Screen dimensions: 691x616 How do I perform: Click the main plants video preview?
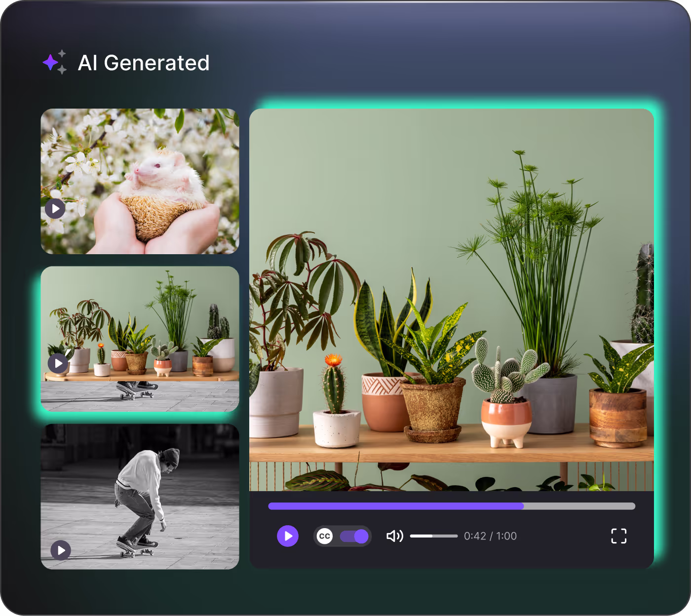coord(452,300)
